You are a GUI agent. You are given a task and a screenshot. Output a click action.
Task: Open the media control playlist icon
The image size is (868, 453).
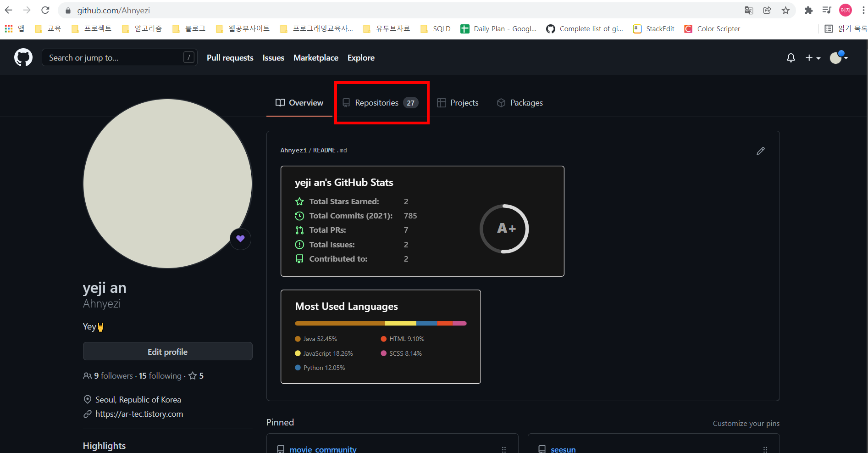[827, 10]
